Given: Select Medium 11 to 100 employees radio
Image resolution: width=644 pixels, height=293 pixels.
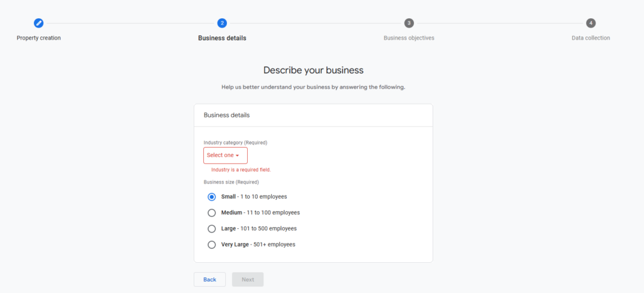Looking at the screenshot, I should click(x=211, y=213).
